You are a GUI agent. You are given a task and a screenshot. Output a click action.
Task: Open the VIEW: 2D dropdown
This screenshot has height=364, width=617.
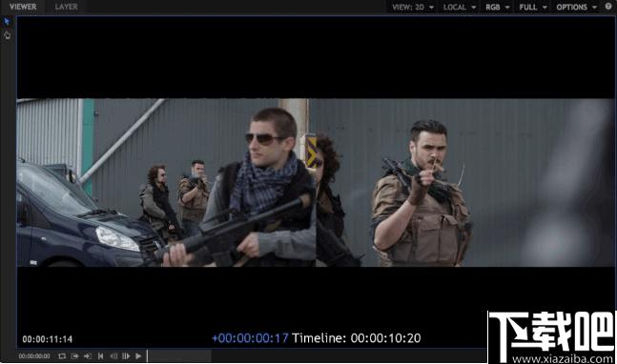point(413,7)
